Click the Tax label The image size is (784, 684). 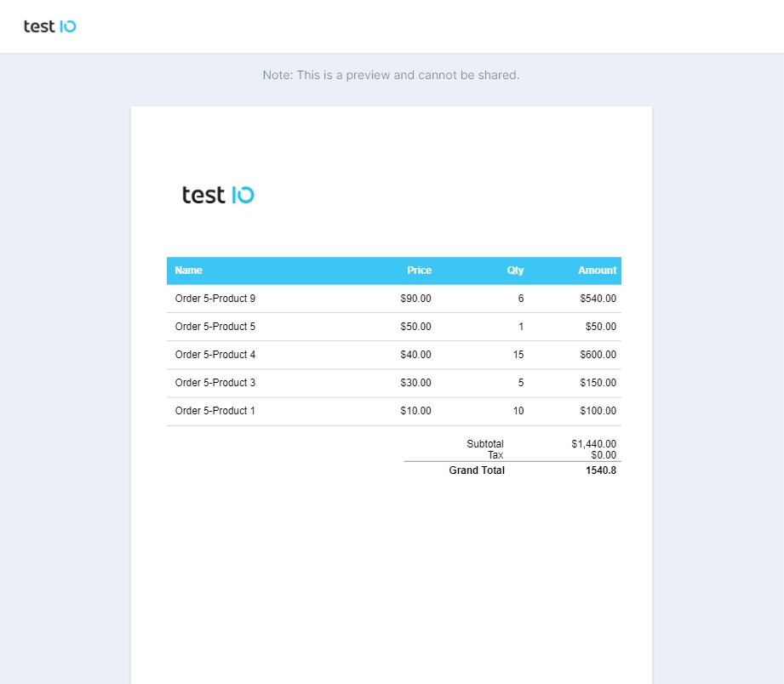[495, 455]
